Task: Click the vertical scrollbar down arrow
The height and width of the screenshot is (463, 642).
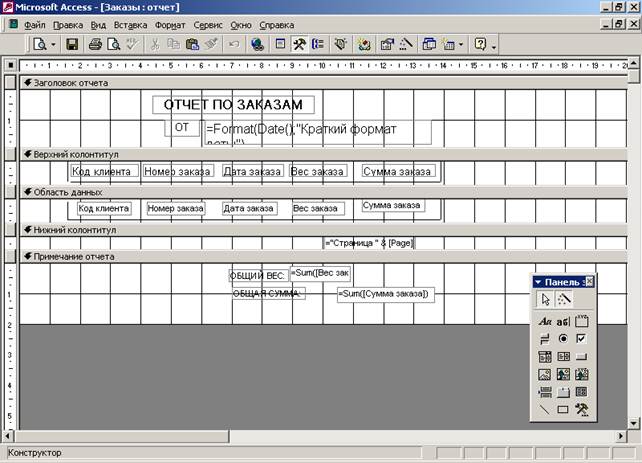Action: click(634, 423)
